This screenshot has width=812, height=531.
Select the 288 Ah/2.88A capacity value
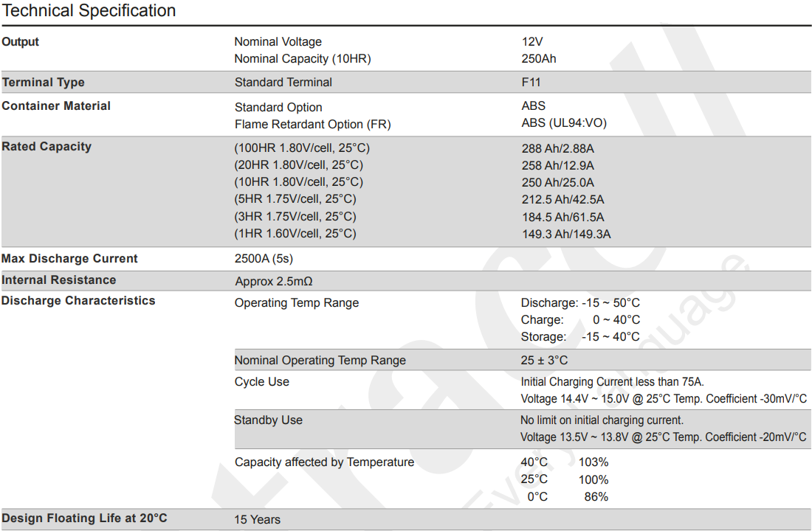click(x=557, y=149)
